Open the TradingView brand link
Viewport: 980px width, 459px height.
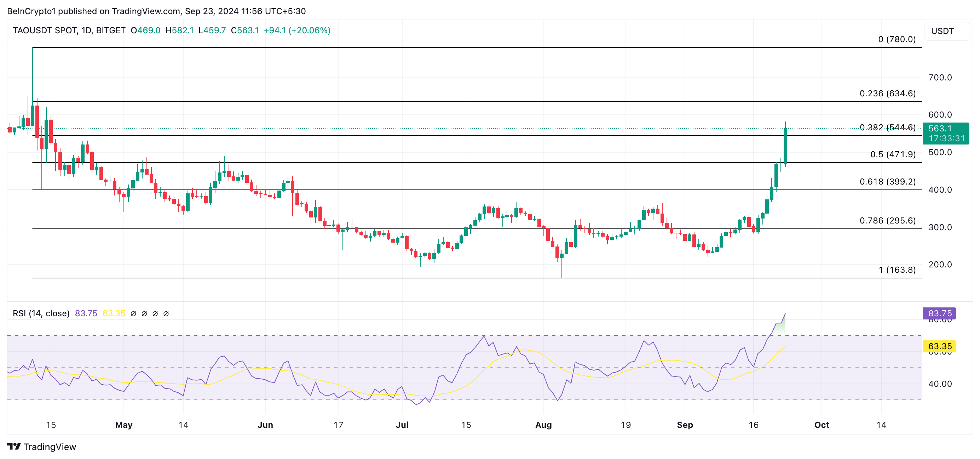[41, 447]
